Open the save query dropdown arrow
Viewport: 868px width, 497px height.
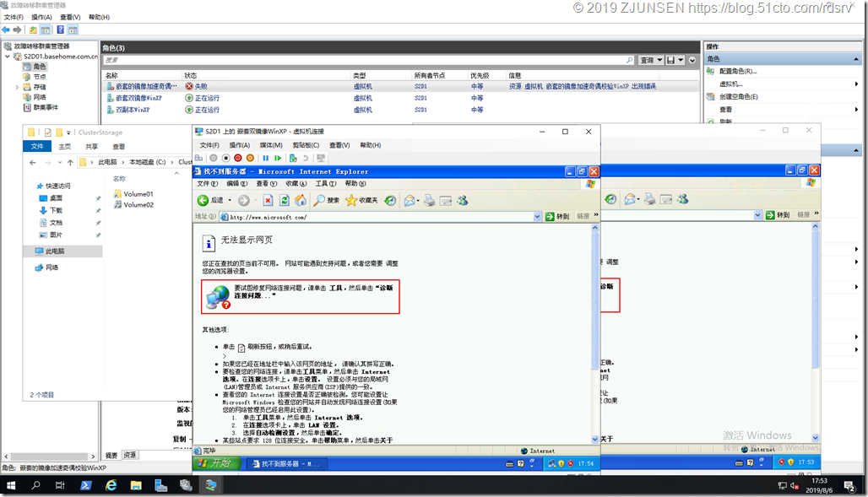(x=681, y=60)
